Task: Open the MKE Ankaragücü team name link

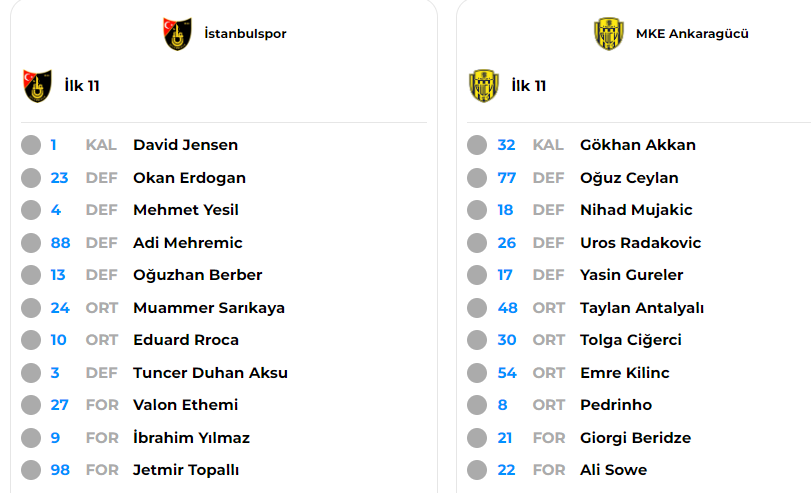Action: click(692, 34)
